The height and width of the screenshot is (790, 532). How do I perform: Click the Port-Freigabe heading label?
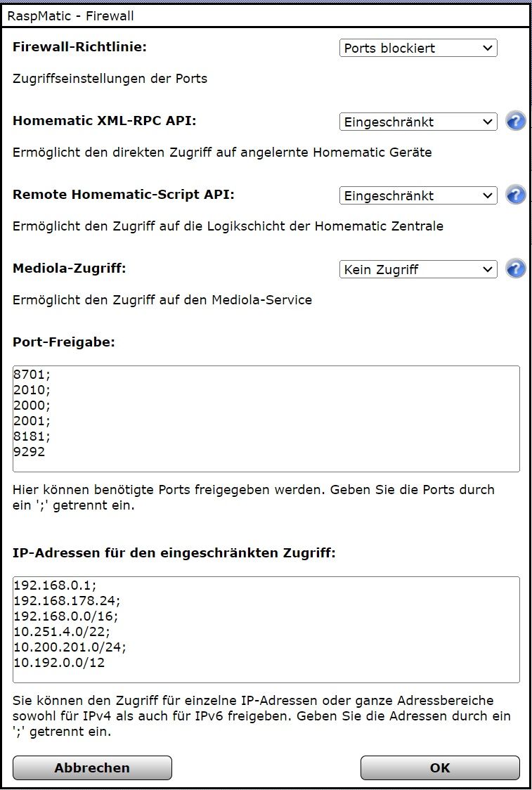[x=64, y=342]
